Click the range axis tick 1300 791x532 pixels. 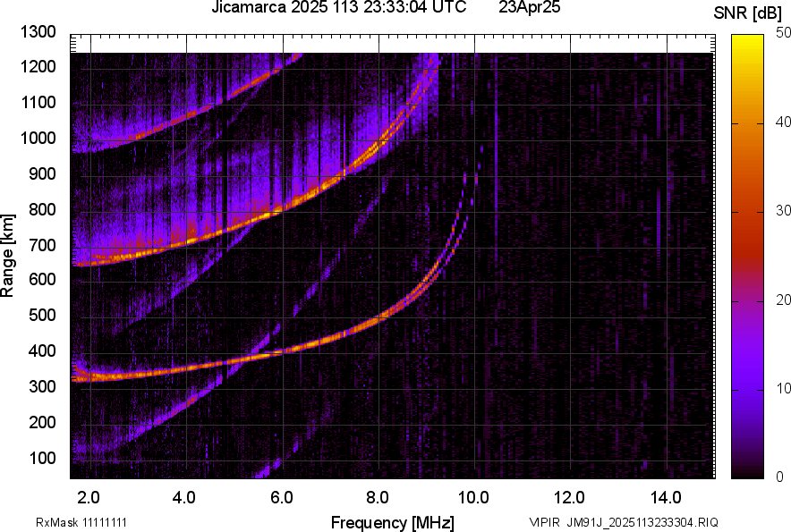point(38,32)
